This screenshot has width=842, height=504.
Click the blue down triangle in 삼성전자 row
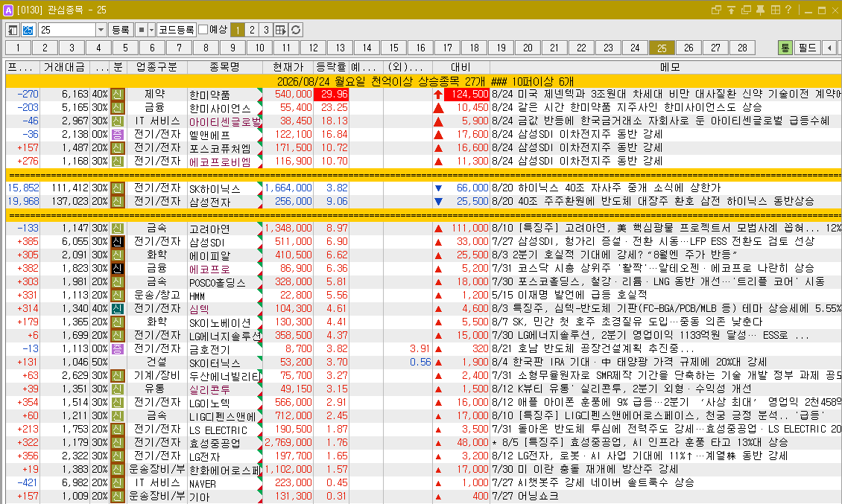click(x=438, y=202)
